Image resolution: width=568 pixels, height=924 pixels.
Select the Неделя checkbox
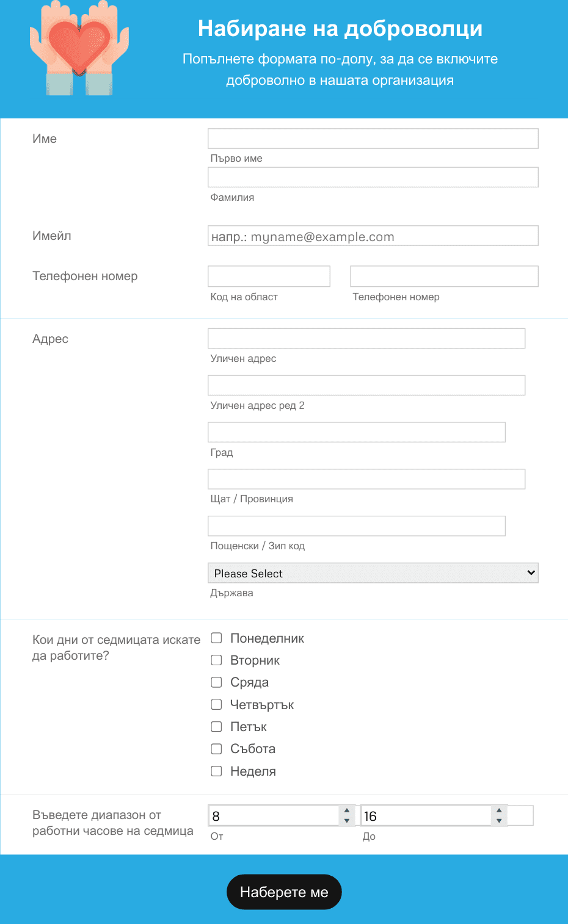pos(216,771)
